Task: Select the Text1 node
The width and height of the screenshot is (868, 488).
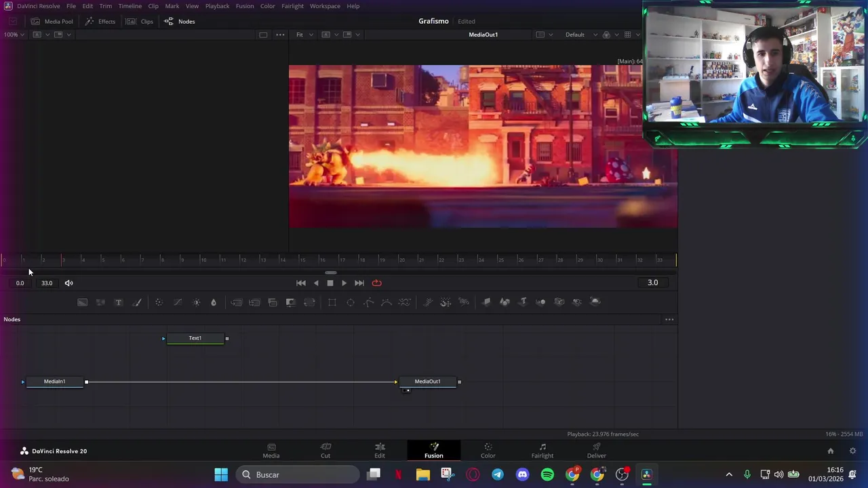Action: coord(195,338)
